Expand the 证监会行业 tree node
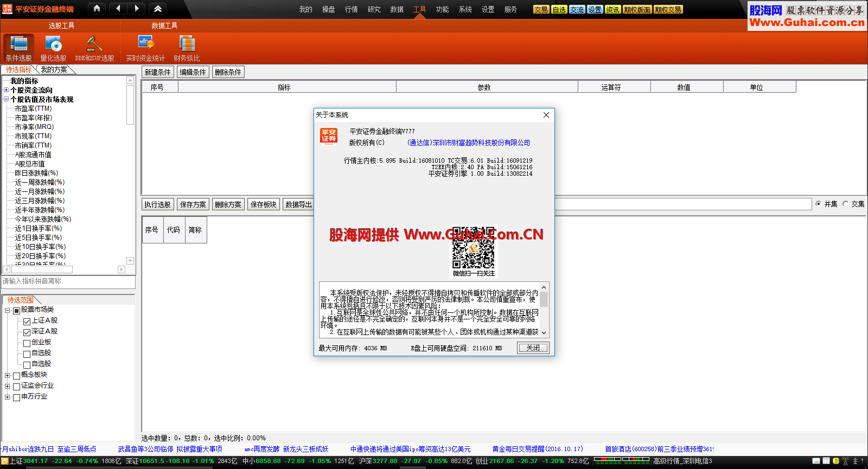The height and width of the screenshot is (469, 868). [8, 387]
